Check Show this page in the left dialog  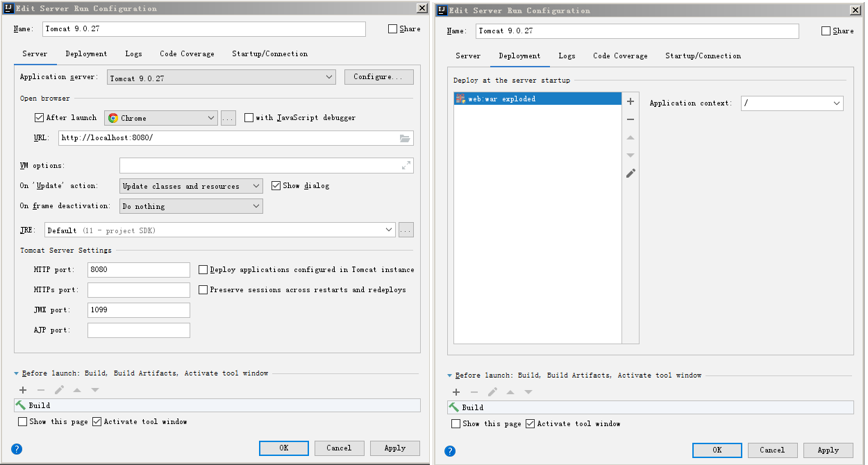tap(23, 422)
